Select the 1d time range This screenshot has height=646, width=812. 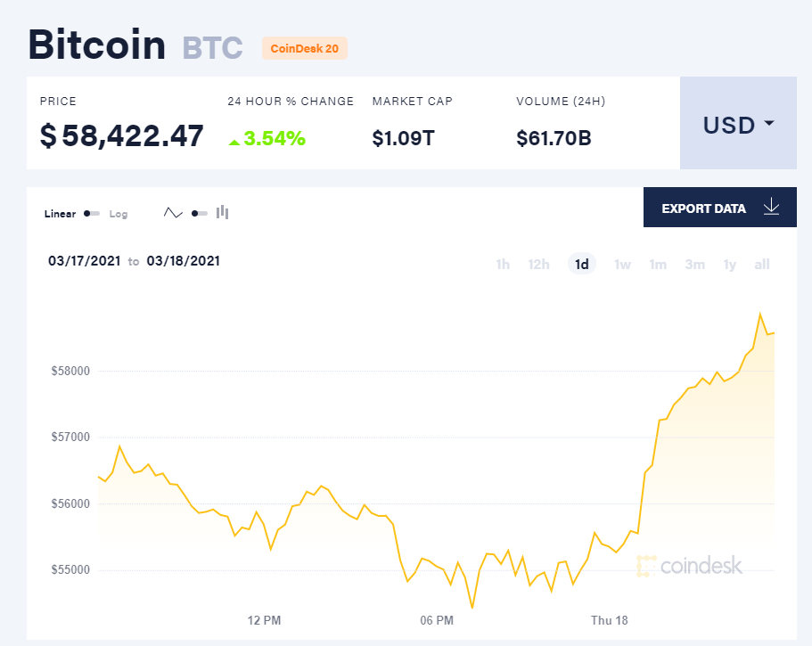582,264
